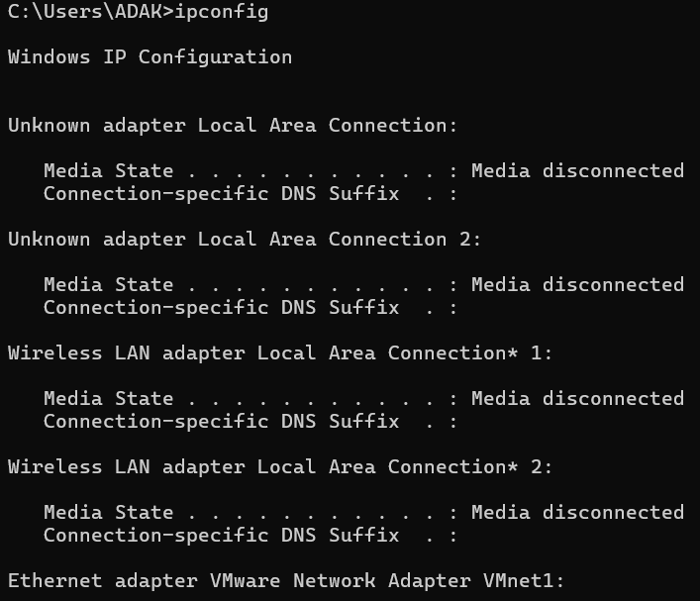
Task: Click the Windows IP Configuration heading
Action: coord(150,57)
